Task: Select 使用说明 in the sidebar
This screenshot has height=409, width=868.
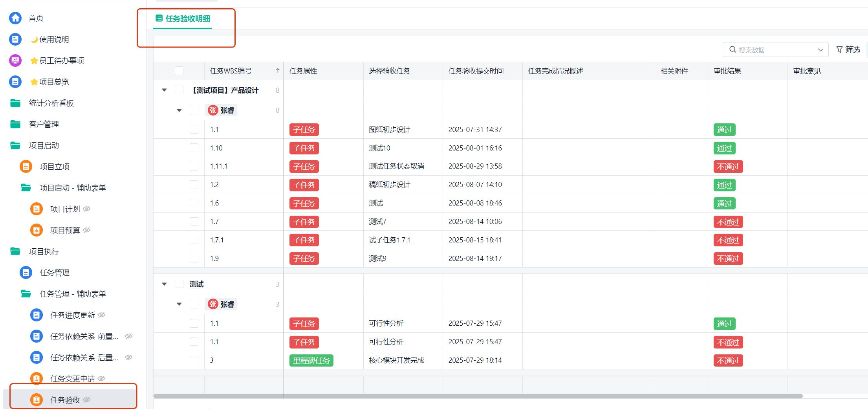Action: click(x=54, y=39)
